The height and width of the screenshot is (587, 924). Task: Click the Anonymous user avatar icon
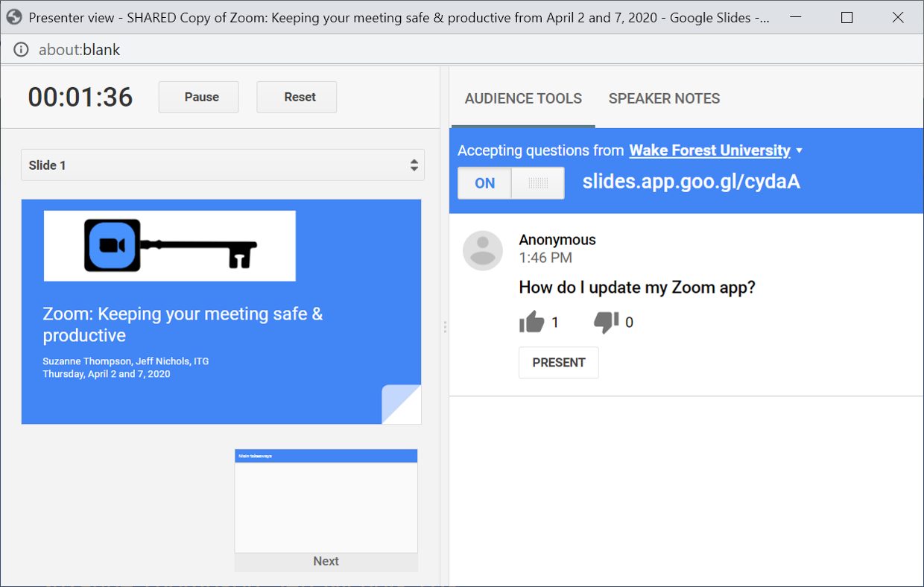(x=483, y=250)
